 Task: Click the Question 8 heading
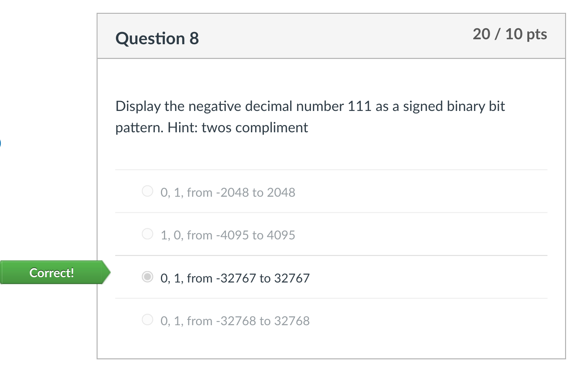coord(157,38)
